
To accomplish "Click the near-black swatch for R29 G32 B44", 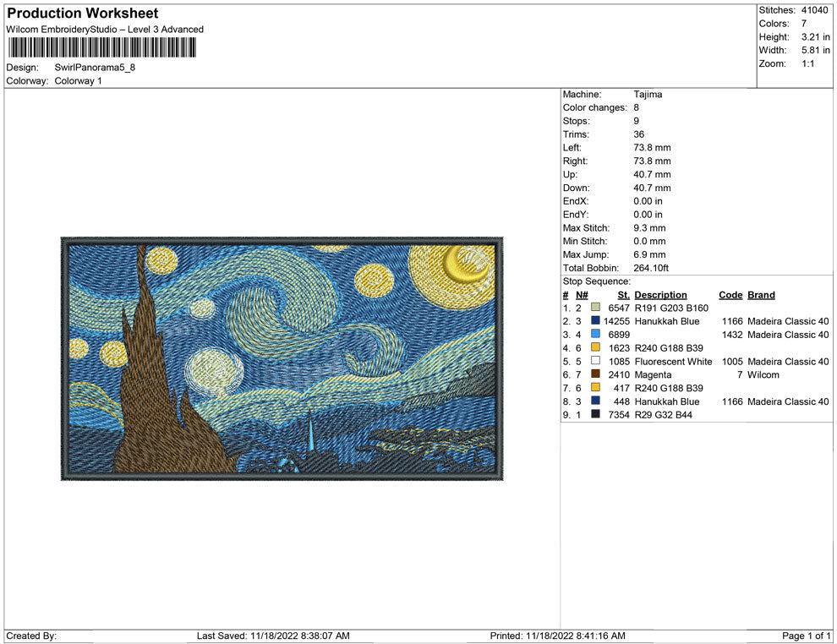I will tap(595, 414).
